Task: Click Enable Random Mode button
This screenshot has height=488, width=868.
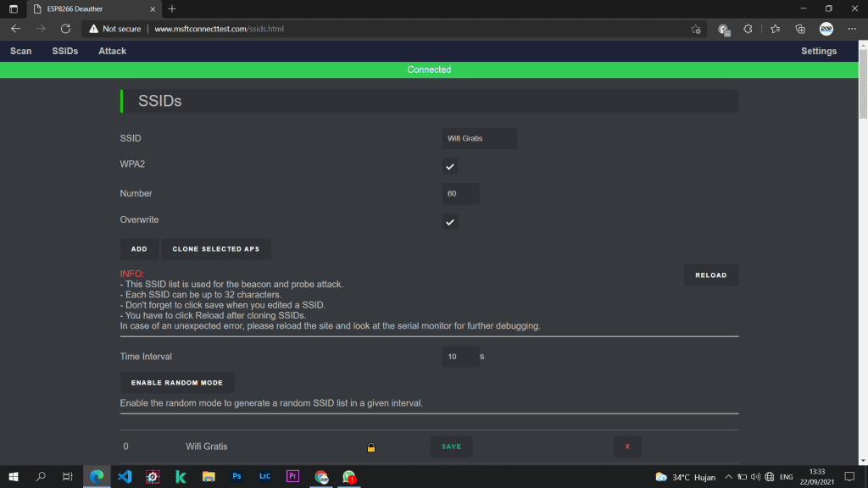Action: pyautogui.click(x=177, y=383)
